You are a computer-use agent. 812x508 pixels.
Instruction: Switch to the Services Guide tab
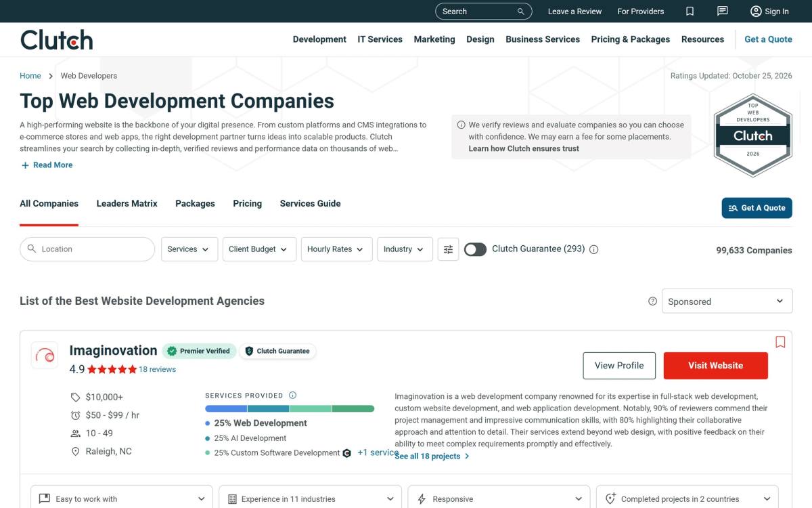click(310, 203)
